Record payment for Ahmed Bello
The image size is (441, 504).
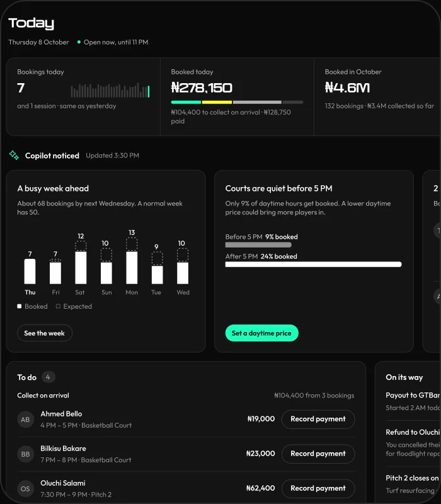click(318, 419)
